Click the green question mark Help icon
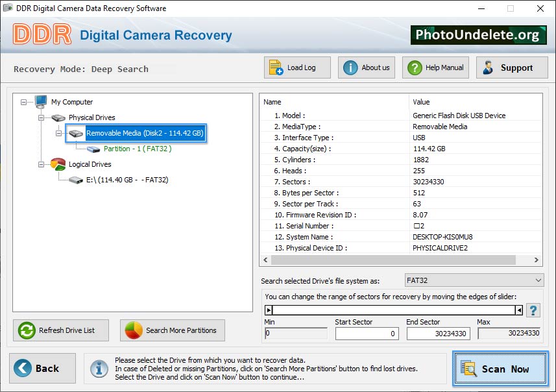556x392 pixels. click(415, 67)
